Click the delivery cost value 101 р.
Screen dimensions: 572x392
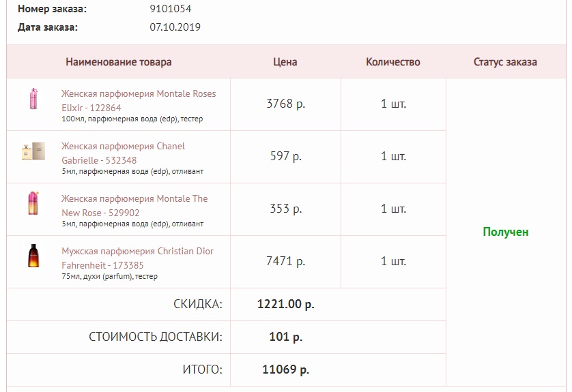coord(285,337)
